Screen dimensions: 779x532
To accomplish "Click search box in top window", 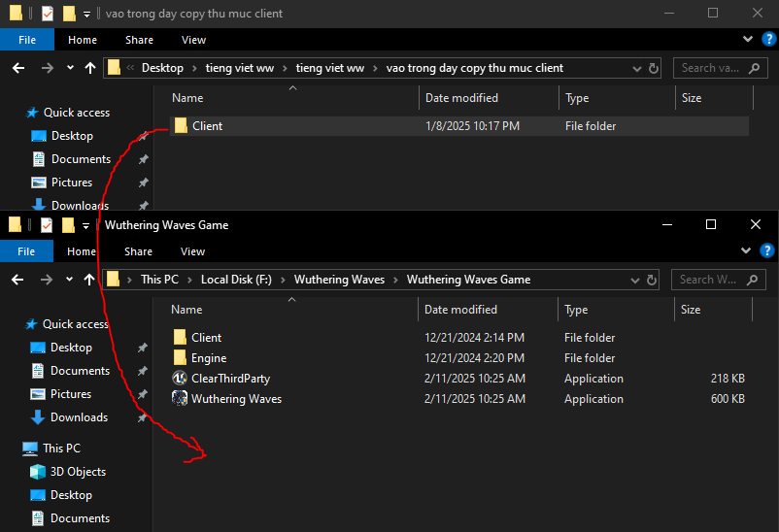I will tap(721, 68).
